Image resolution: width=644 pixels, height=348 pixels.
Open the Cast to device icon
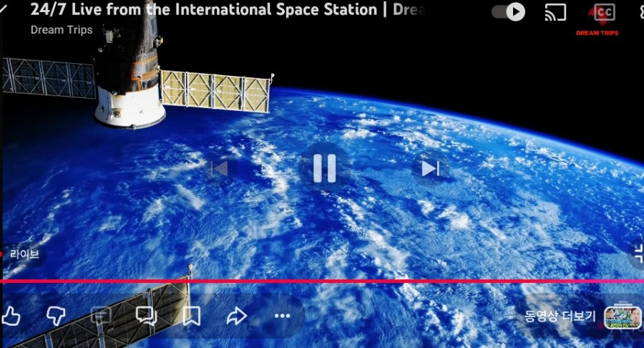pyautogui.click(x=555, y=12)
